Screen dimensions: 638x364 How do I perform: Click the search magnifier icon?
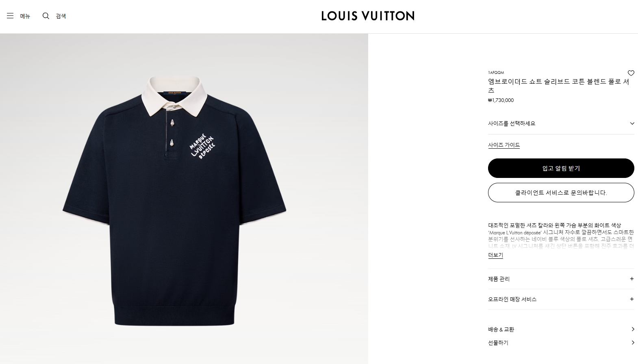[x=46, y=16]
